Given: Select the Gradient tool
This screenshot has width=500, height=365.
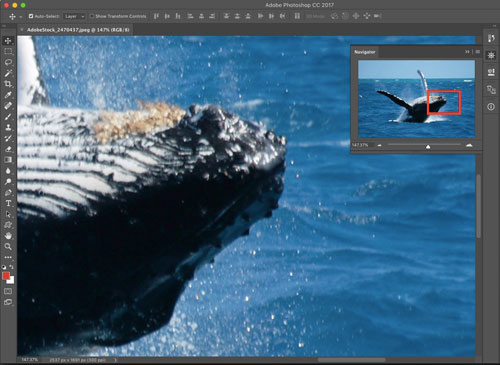Looking at the screenshot, I should (8, 160).
